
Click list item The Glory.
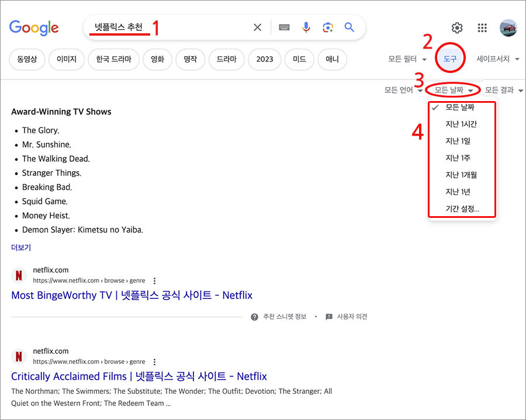click(40, 130)
